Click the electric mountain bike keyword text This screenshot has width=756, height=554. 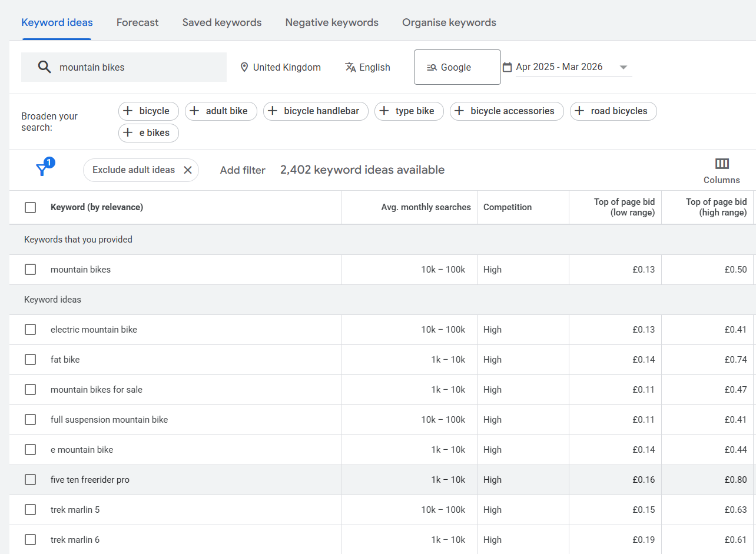[x=94, y=330]
